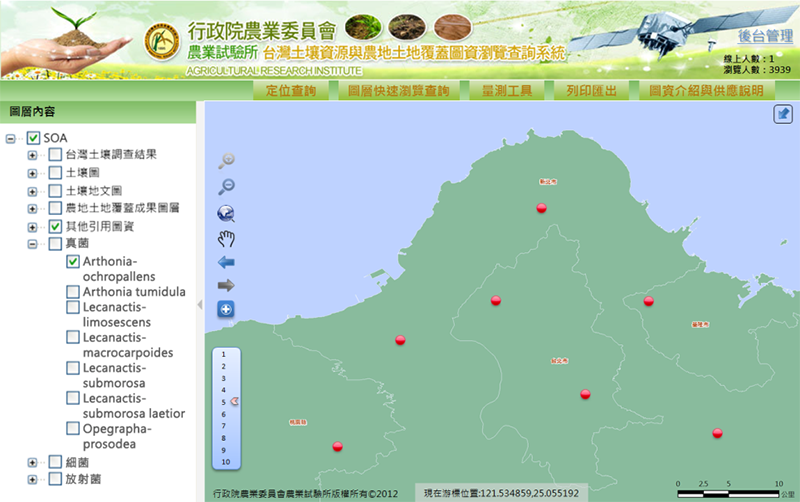Uncheck the Arthonia-ochropallens layer
800x502 pixels.
click(73, 261)
